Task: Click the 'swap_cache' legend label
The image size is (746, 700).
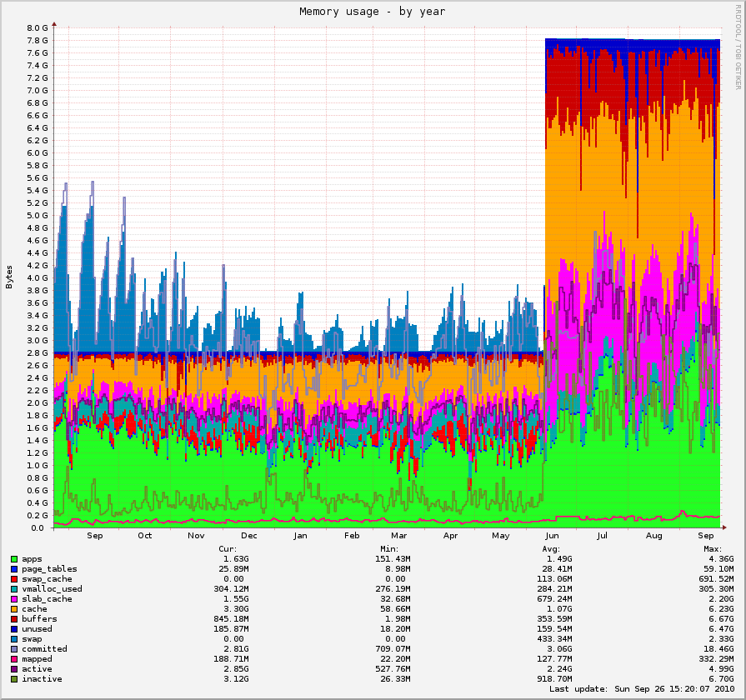Action: [x=48, y=579]
